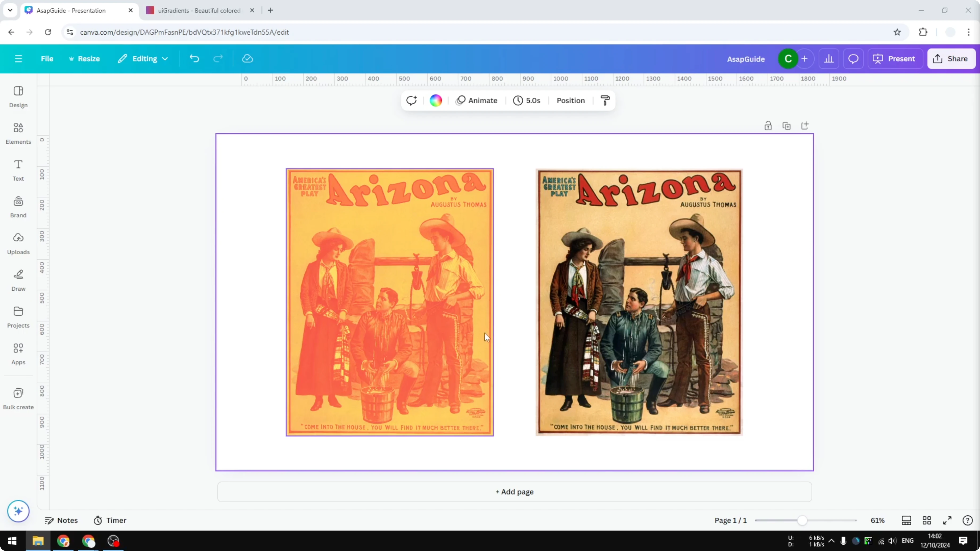Select the paint roller copy-style tool
Viewport: 980px width, 551px height.
pyautogui.click(x=605, y=100)
